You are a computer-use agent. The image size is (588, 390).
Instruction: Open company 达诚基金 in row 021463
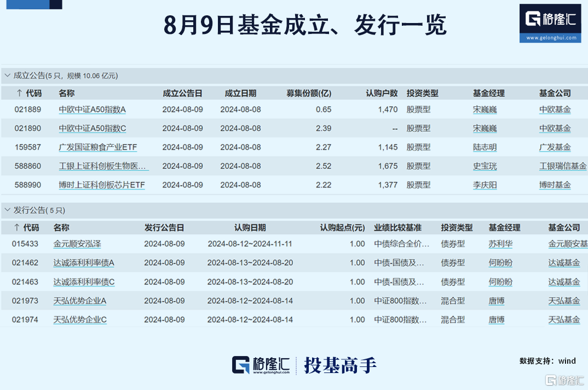click(564, 282)
